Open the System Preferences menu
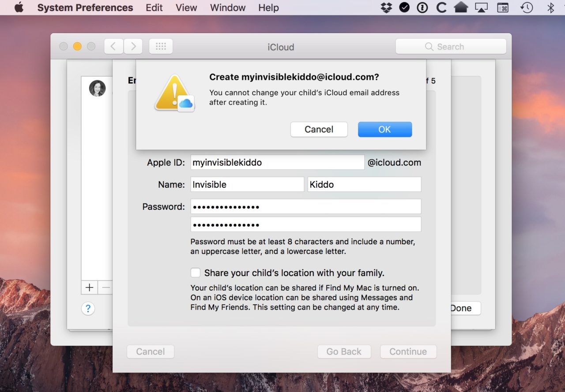The height and width of the screenshot is (392, 565). pos(85,7)
